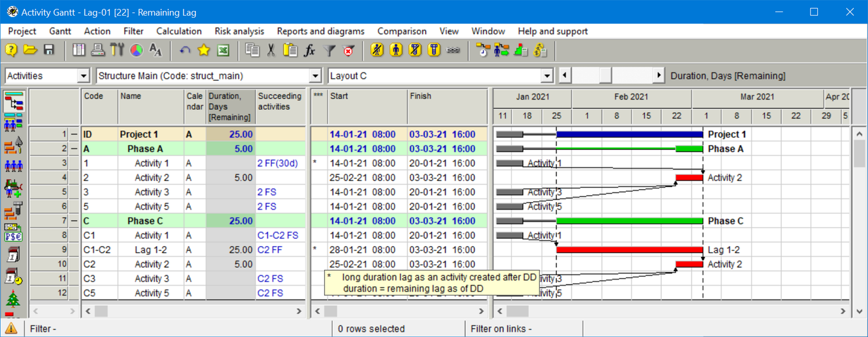Select the Gantt structure icon in left sidebar
Viewport: 868px width, 337px height.
(14, 101)
